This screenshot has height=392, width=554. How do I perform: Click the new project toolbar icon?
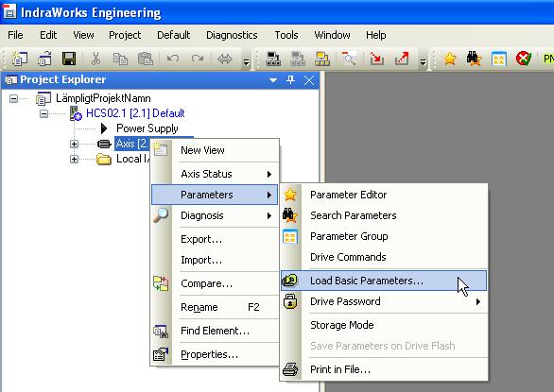(x=20, y=59)
